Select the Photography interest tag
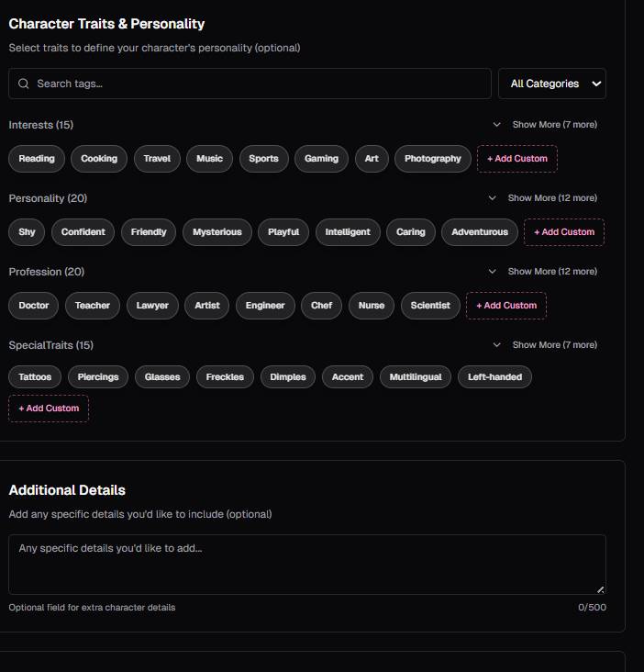Image resolution: width=644 pixels, height=672 pixels. (x=433, y=159)
